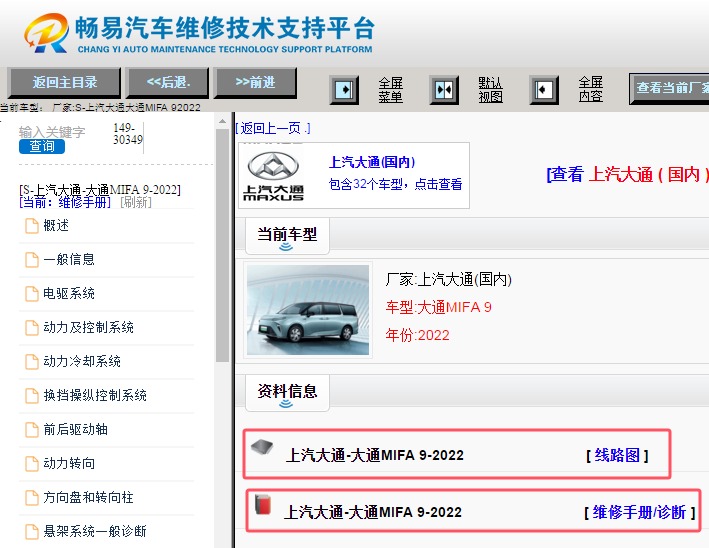Click the 换挡操纵控制系统 page icon

32,396
